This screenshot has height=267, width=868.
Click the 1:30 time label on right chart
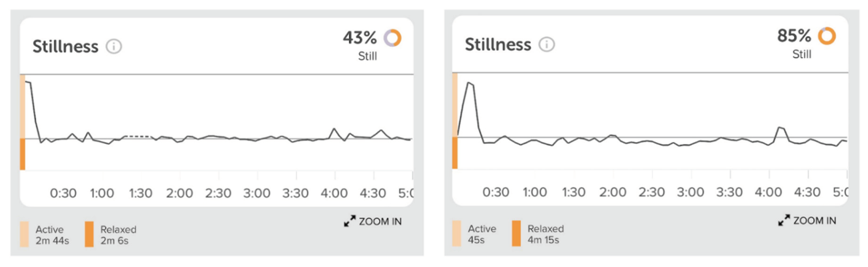pos(573,192)
